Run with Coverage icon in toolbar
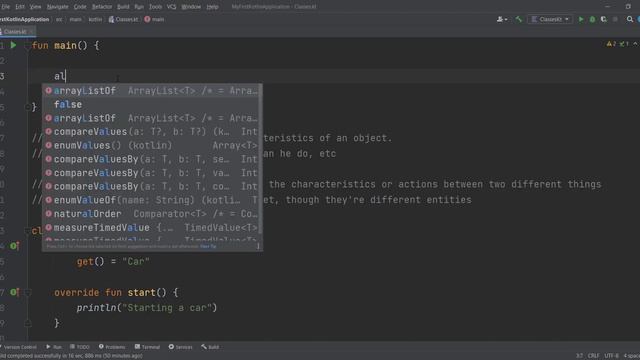The width and height of the screenshot is (640, 360). point(604,19)
